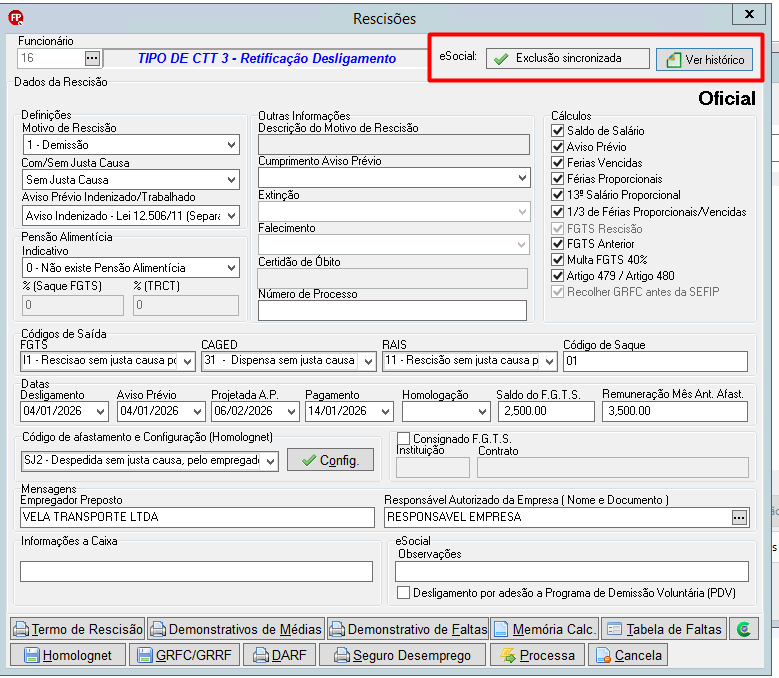
Task: Click the green circular icon button beside Tabela de Faltas
Action: point(744,629)
